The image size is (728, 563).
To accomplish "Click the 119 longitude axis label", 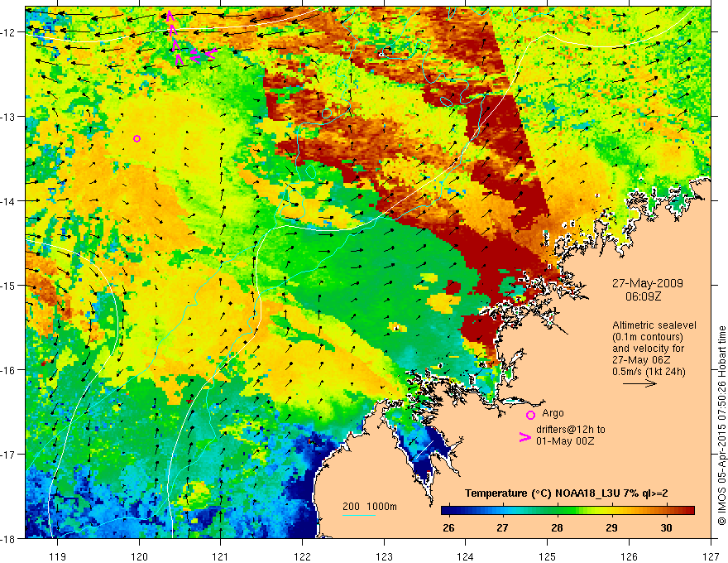I will point(57,556).
